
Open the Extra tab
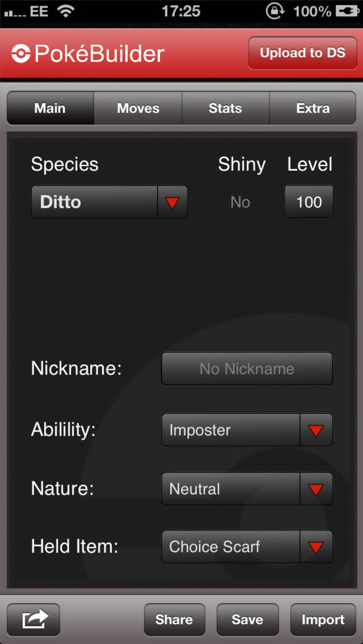pos(313,108)
